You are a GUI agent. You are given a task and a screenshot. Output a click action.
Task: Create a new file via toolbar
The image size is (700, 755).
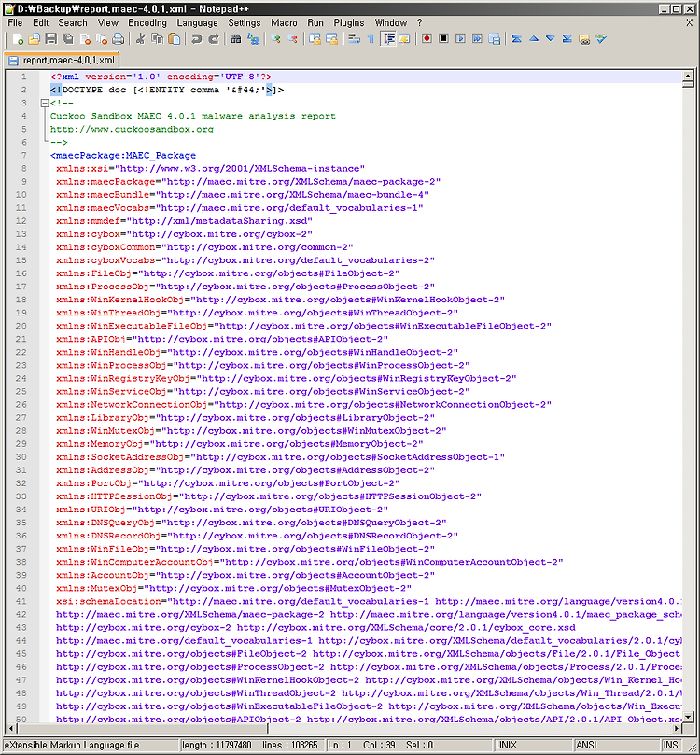pos(19,39)
